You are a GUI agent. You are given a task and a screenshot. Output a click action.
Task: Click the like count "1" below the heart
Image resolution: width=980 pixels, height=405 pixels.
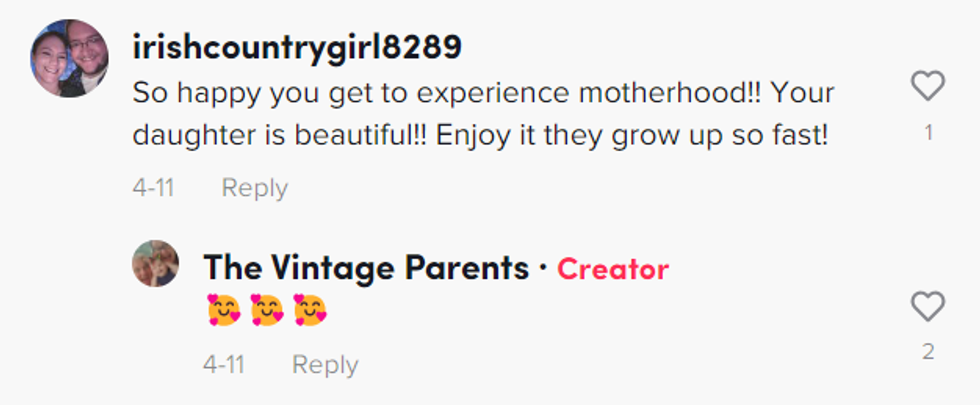(928, 132)
